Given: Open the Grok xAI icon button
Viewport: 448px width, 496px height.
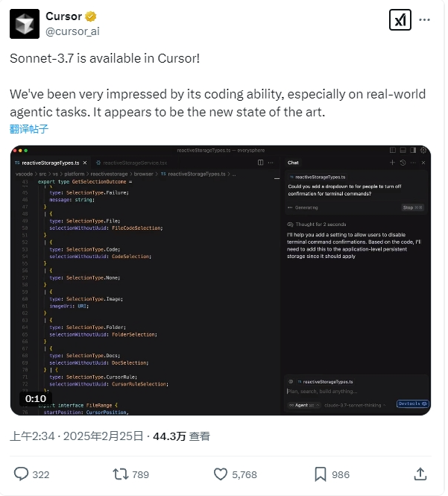Looking at the screenshot, I should coord(400,20).
